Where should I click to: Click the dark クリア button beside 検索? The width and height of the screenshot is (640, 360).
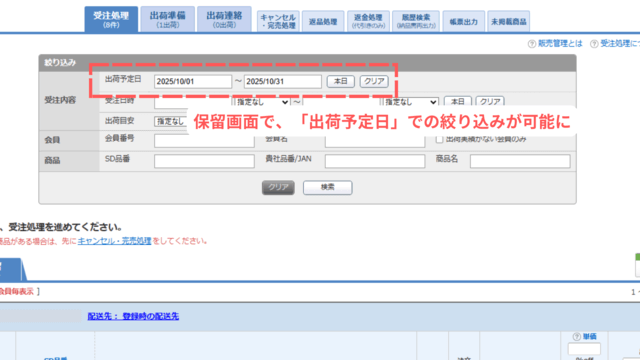coord(278,187)
